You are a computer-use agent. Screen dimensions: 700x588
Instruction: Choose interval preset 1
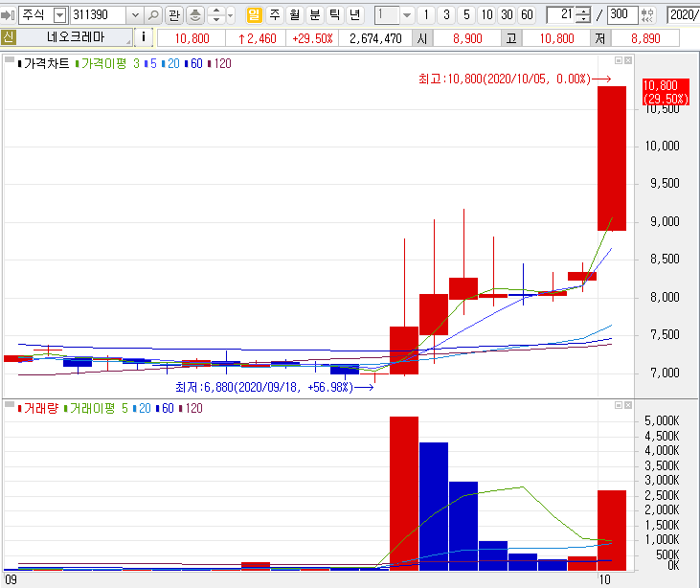click(426, 15)
